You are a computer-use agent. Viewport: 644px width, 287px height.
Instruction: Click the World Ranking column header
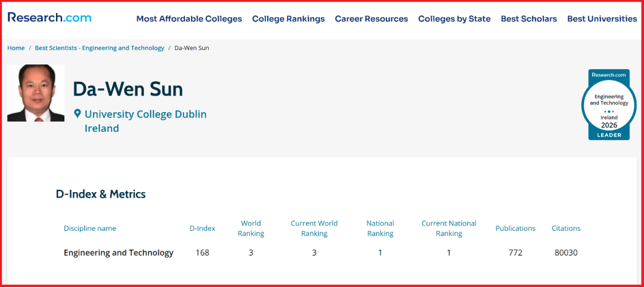click(x=251, y=228)
